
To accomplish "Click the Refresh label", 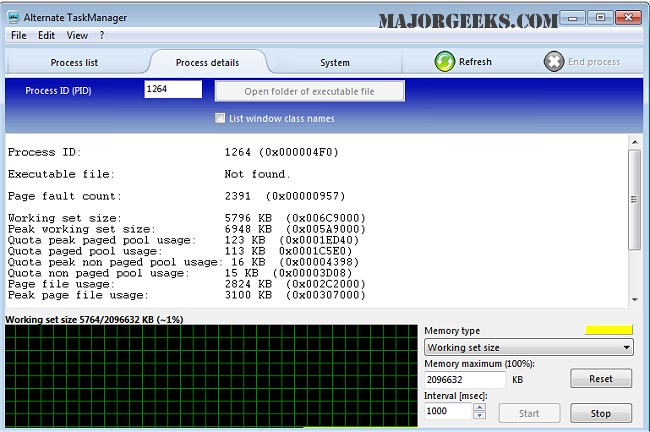I will pyautogui.click(x=475, y=62).
